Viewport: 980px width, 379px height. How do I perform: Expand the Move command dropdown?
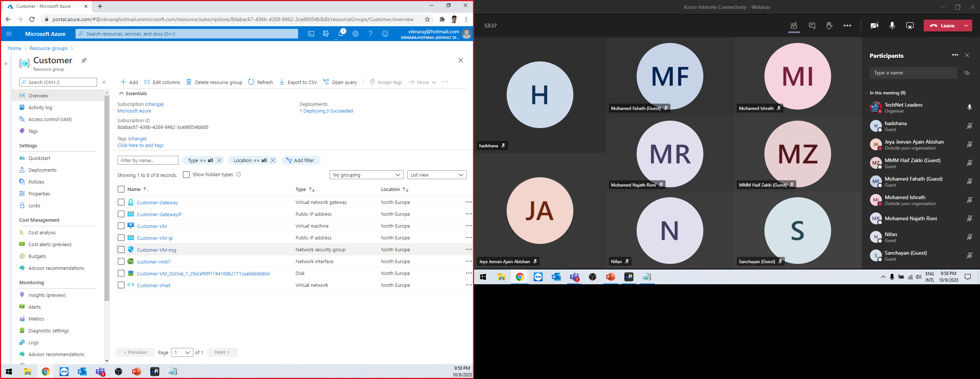tap(434, 83)
